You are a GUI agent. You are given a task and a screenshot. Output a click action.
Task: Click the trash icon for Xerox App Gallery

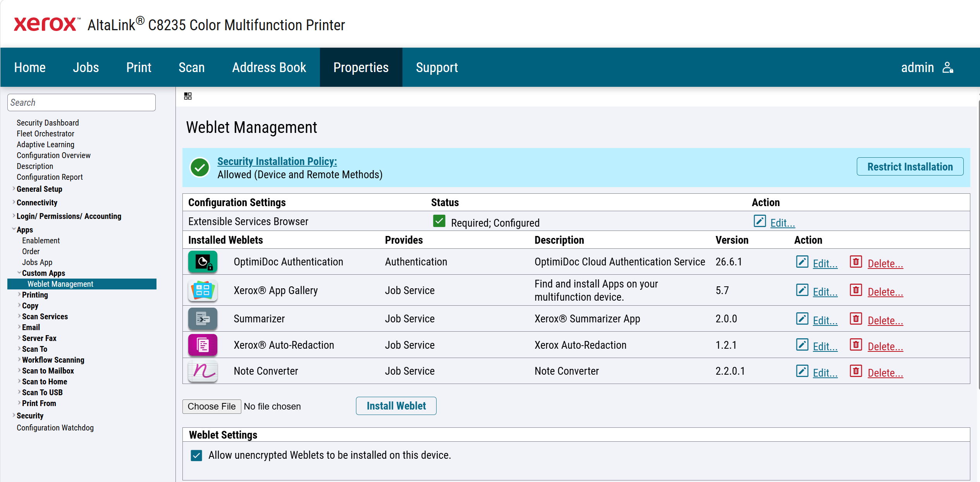pos(856,290)
